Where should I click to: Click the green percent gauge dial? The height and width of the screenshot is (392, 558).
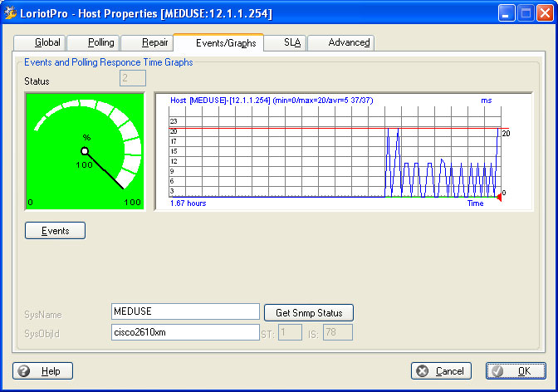(84, 150)
